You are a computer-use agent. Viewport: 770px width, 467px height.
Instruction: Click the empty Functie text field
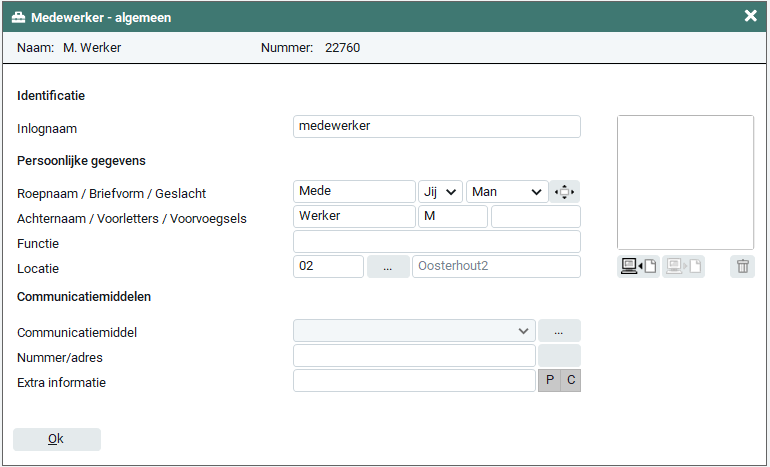pos(436,242)
